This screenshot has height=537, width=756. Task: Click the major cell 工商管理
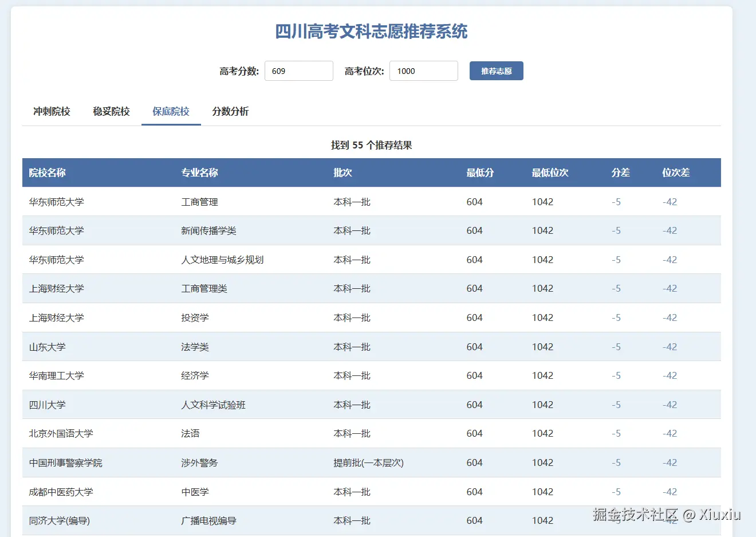[x=200, y=202]
